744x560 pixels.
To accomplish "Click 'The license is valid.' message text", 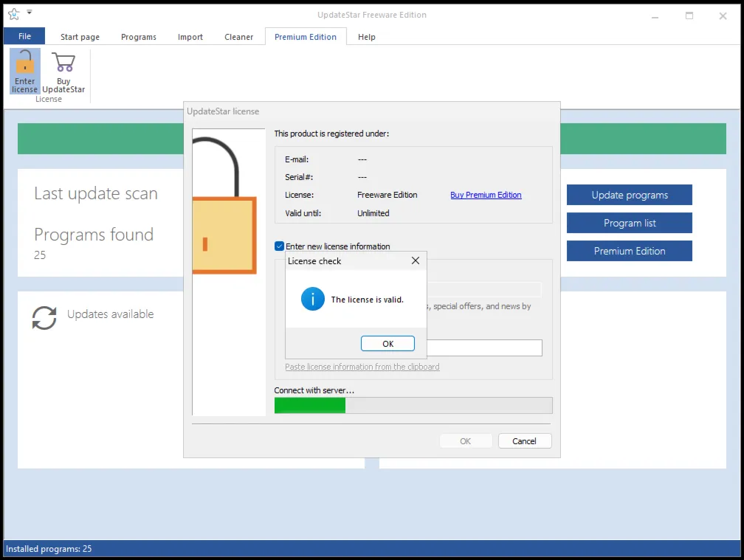I will pyautogui.click(x=368, y=300).
